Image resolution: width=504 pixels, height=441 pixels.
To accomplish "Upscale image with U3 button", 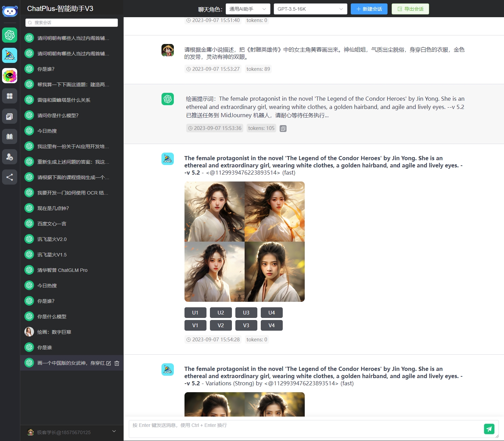I will click(x=246, y=312).
